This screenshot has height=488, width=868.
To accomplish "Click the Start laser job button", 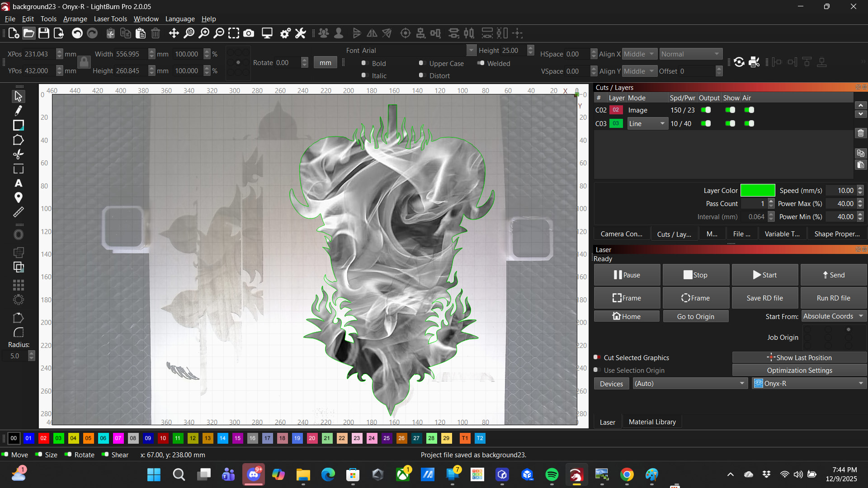I will coord(764,275).
